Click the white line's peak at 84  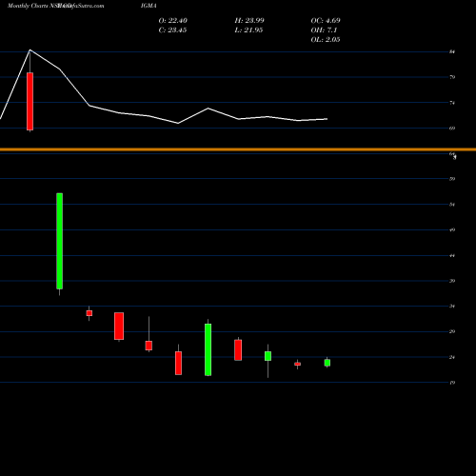pos(30,50)
